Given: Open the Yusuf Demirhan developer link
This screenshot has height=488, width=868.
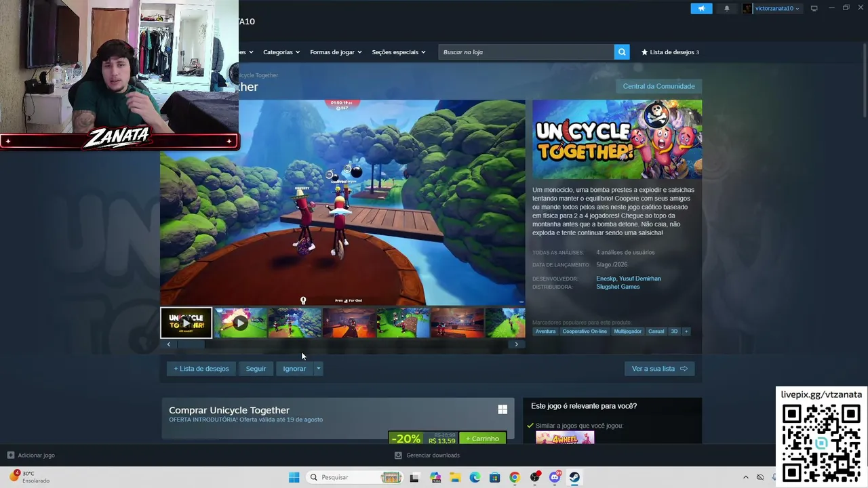Looking at the screenshot, I should tap(640, 279).
